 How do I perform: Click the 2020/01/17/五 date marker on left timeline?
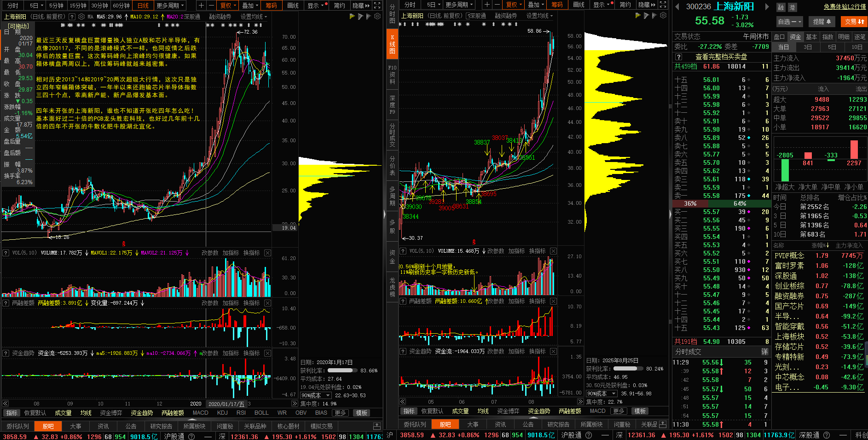(226, 404)
